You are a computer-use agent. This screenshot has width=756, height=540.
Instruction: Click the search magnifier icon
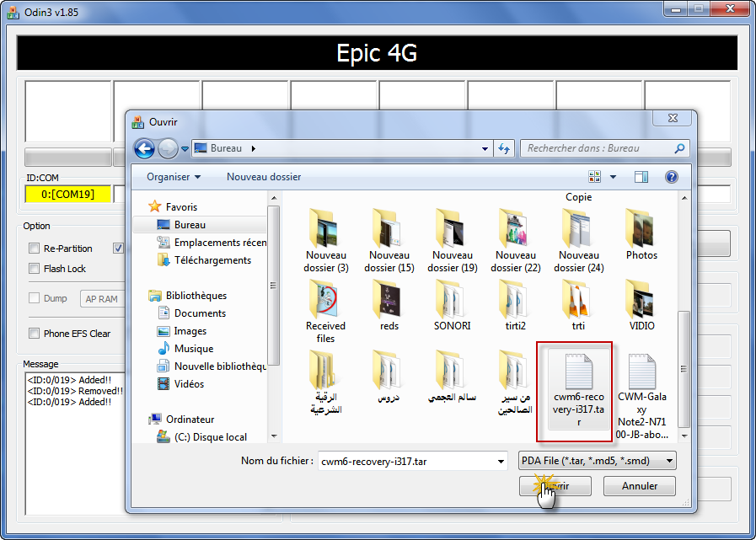[x=679, y=148]
